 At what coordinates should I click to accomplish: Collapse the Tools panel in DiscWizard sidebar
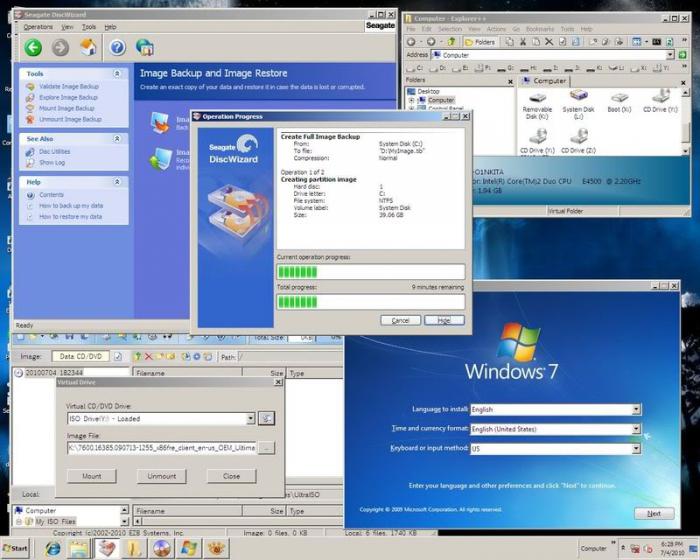coord(117,73)
